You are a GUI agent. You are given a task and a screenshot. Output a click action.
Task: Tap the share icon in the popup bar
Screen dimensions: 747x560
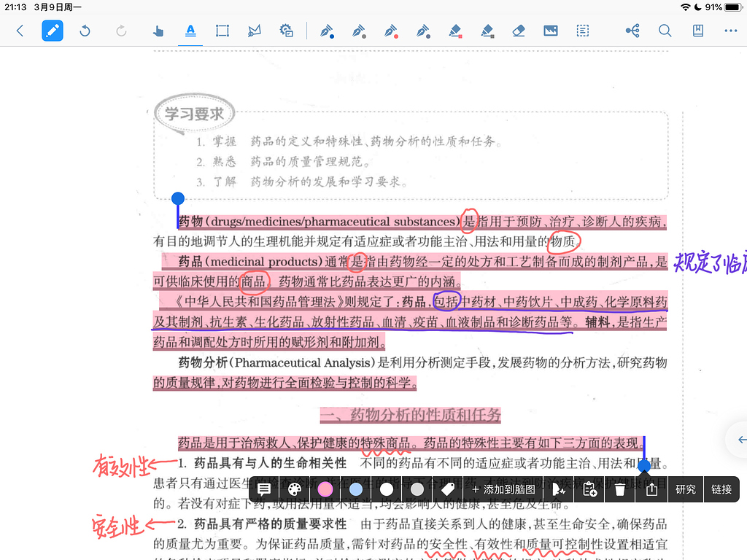click(x=650, y=489)
